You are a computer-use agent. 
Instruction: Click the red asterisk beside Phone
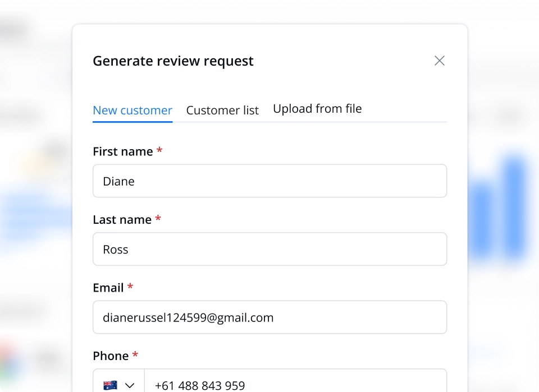point(135,354)
